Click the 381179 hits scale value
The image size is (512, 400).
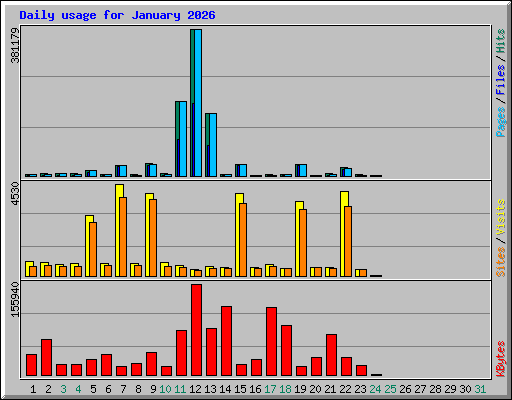15,45
